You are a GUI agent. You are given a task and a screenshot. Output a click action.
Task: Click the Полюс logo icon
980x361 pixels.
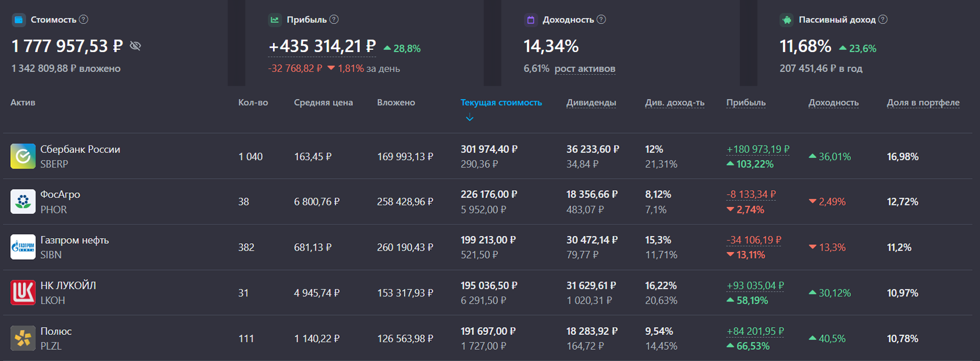coord(23,338)
